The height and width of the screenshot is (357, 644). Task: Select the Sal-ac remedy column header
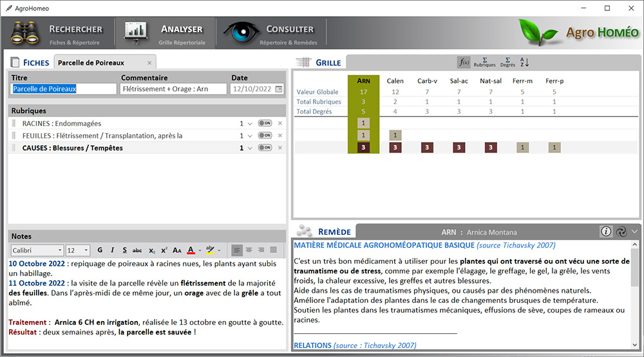pyautogui.click(x=459, y=81)
